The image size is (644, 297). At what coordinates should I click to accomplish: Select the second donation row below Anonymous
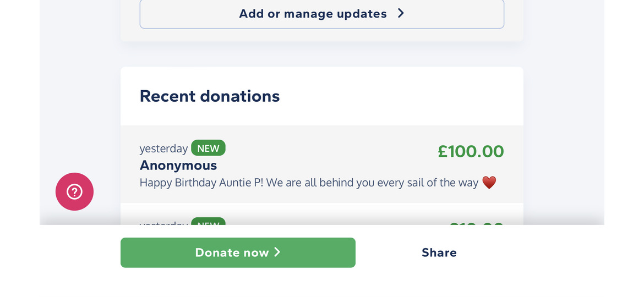pyautogui.click(x=322, y=214)
